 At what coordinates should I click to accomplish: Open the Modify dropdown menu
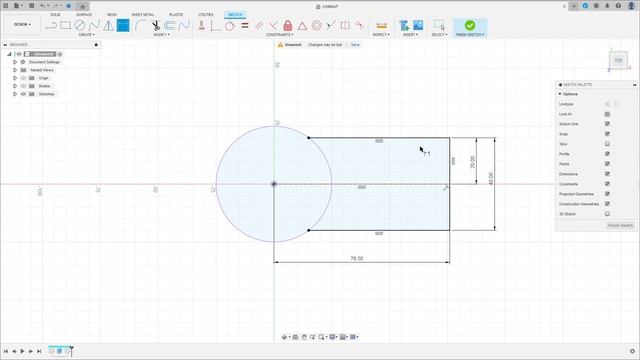[162, 35]
